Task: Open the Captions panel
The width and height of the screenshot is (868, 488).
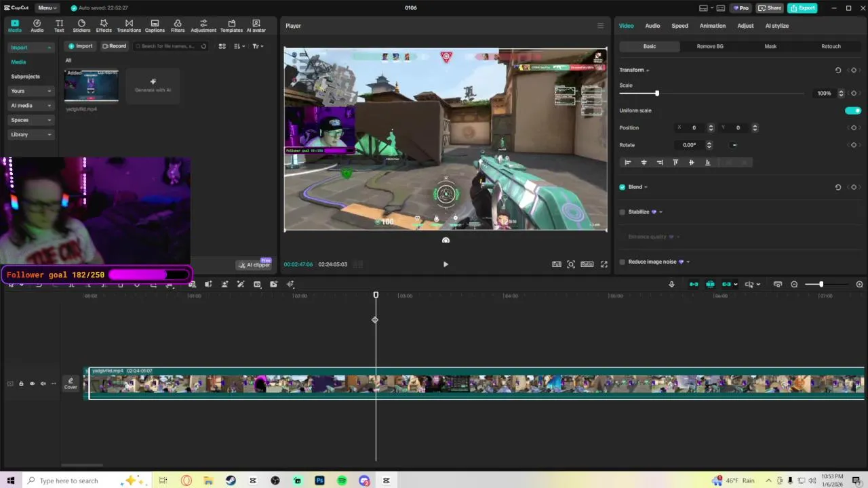Action: point(155,26)
